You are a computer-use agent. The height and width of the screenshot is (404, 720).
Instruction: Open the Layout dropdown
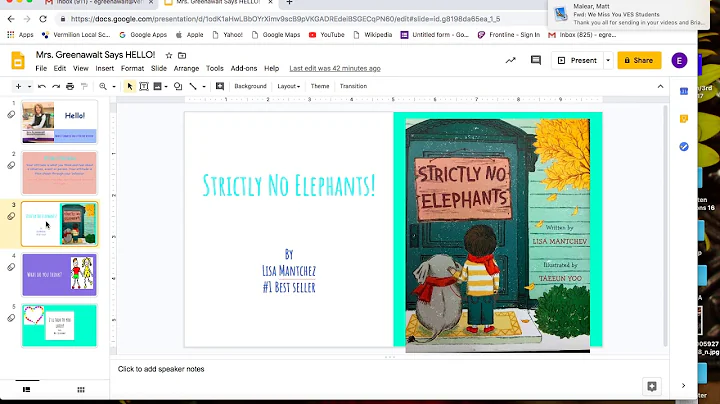tap(289, 86)
